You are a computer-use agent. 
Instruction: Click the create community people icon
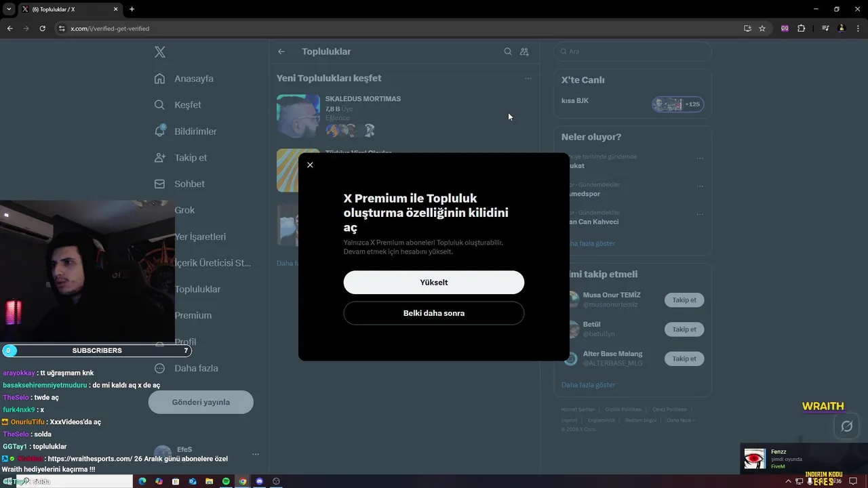tap(524, 52)
